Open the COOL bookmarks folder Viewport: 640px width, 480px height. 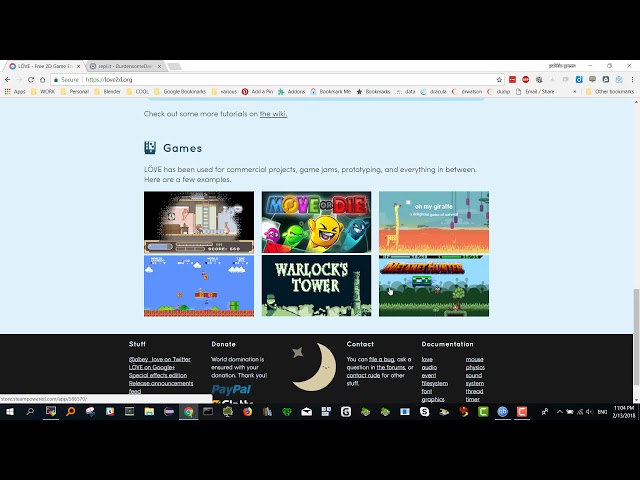click(x=138, y=91)
